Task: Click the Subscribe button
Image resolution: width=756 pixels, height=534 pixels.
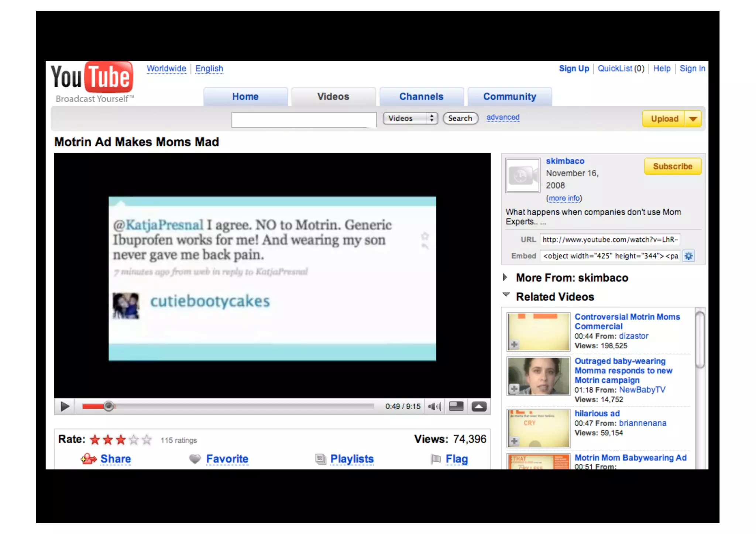Action: pyautogui.click(x=672, y=166)
